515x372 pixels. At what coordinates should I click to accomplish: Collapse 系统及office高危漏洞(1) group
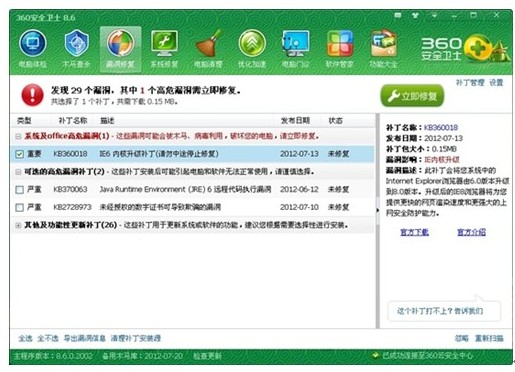(18, 136)
